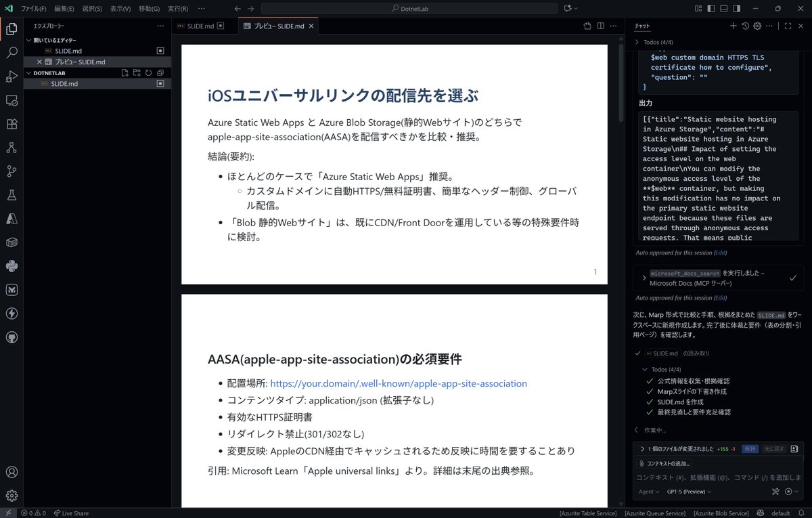Open the Explorer view in activity bar
This screenshot has height=518, width=812.
coord(12,29)
